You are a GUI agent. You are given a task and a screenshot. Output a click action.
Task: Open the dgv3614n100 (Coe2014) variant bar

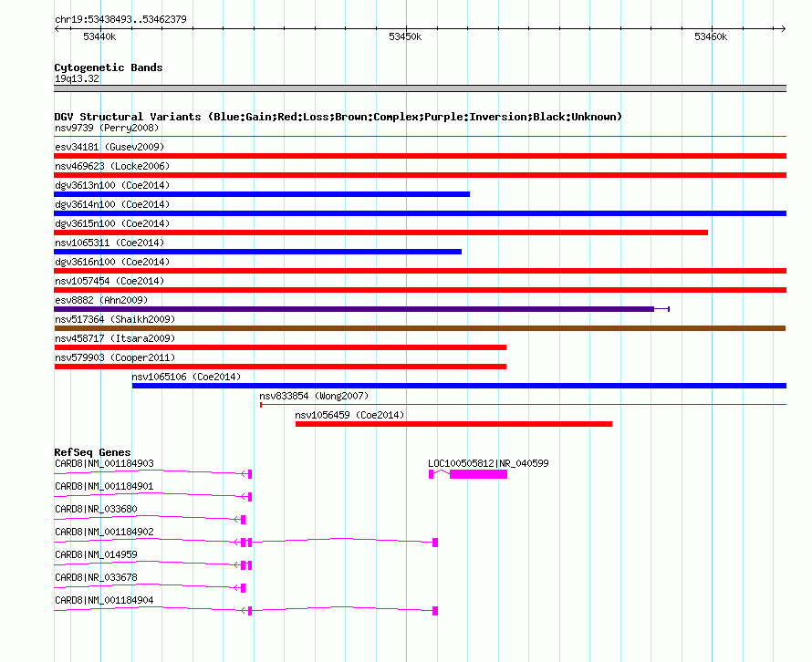(x=420, y=213)
